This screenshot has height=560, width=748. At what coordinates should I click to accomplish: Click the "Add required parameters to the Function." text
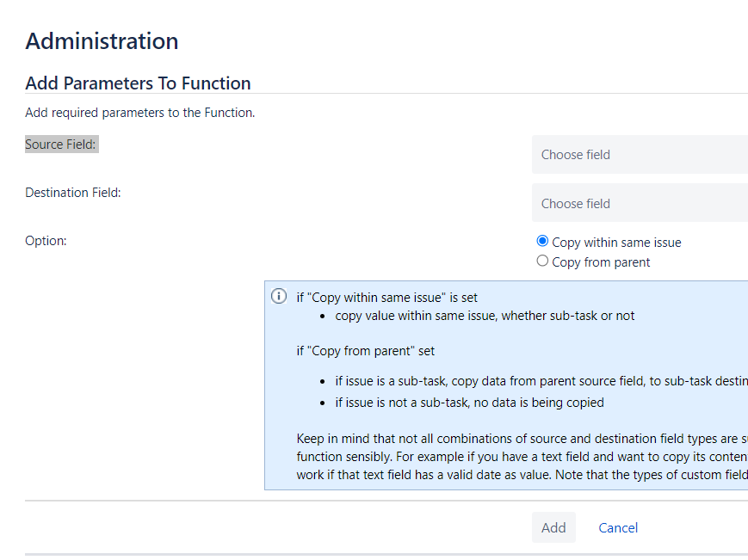(x=139, y=113)
